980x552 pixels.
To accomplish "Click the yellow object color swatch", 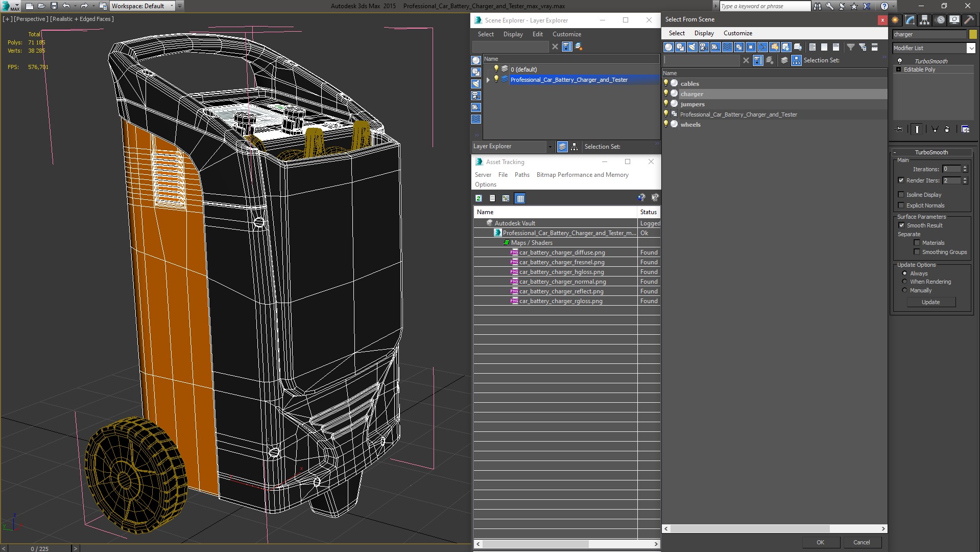I will [x=973, y=34].
